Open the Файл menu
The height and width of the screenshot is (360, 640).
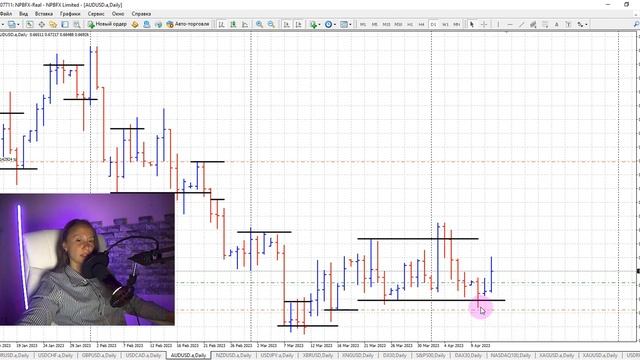pyautogui.click(x=5, y=14)
